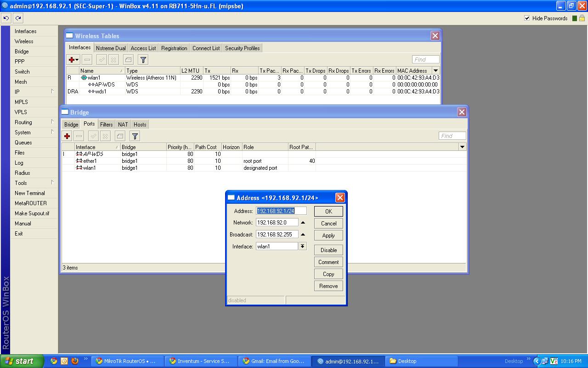
Task: Collapse the Network field arrow
Action: pos(303,223)
